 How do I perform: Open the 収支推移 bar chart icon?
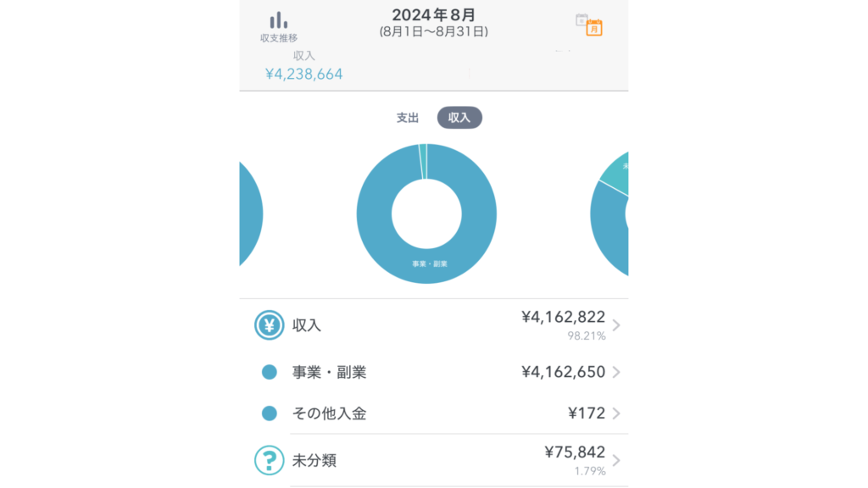(x=278, y=21)
